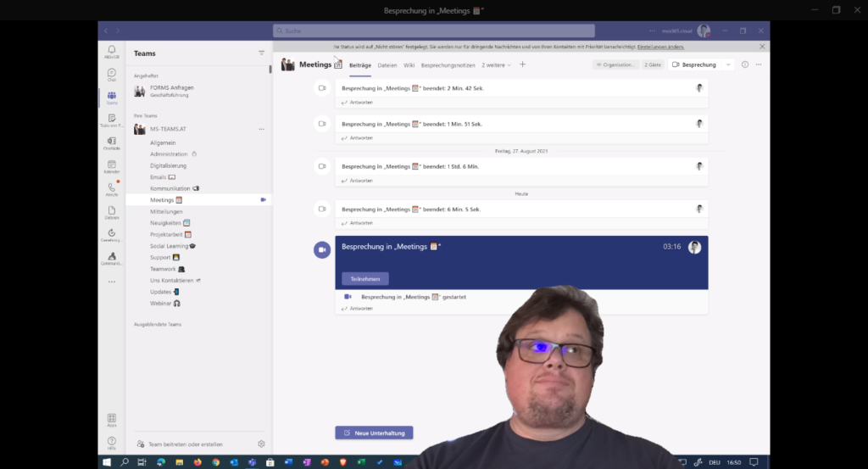Open the Anrufe phone icon in sidebar
This screenshot has height=469, width=868.
112,189
